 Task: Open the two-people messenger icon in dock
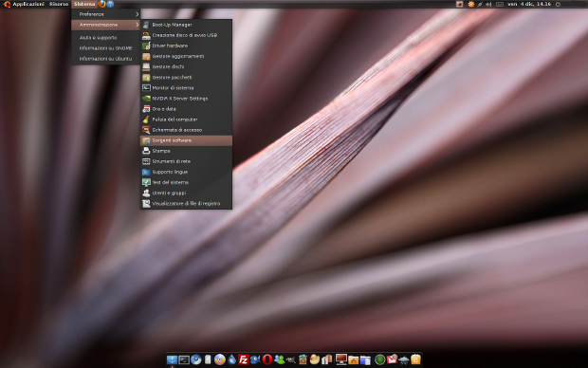[279, 359]
